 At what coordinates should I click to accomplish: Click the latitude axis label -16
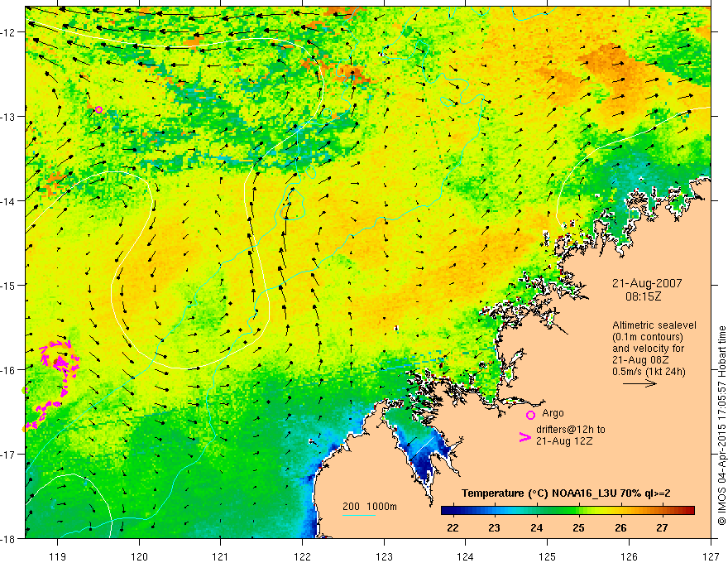click(8, 370)
